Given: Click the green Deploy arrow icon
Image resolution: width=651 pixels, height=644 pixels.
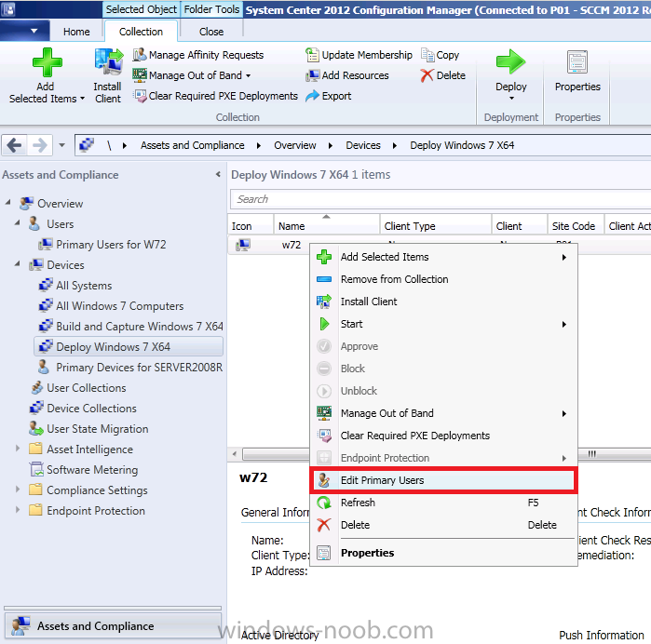Looking at the screenshot, I should tap(510, 61).
